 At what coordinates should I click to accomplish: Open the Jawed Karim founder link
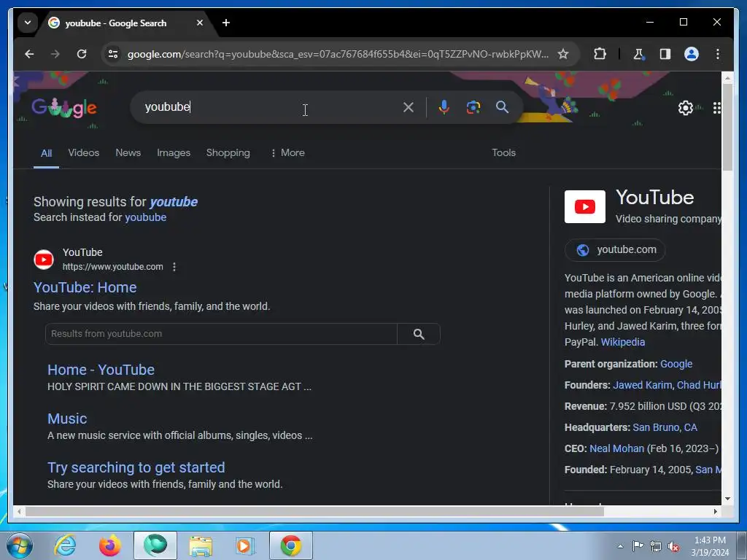(x=642, y=385)
